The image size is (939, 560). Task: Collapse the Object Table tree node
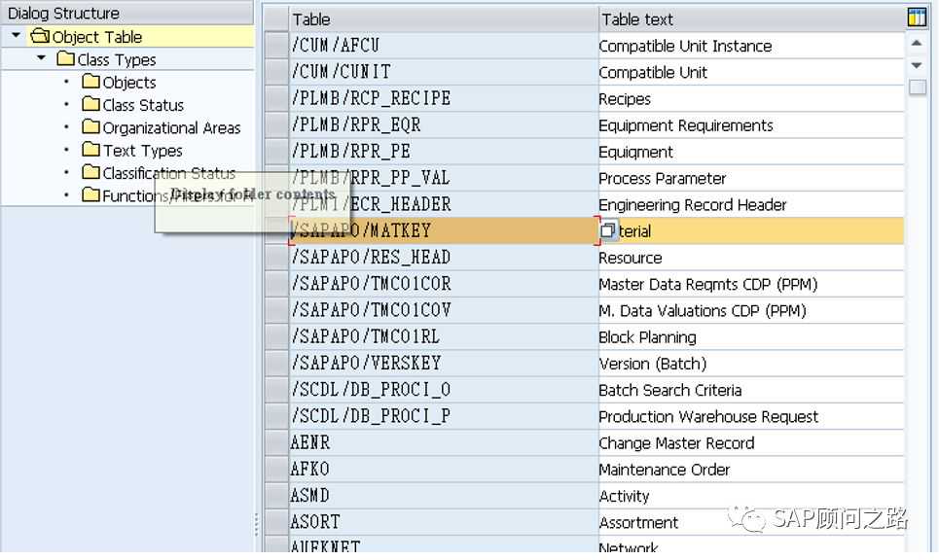17,36
